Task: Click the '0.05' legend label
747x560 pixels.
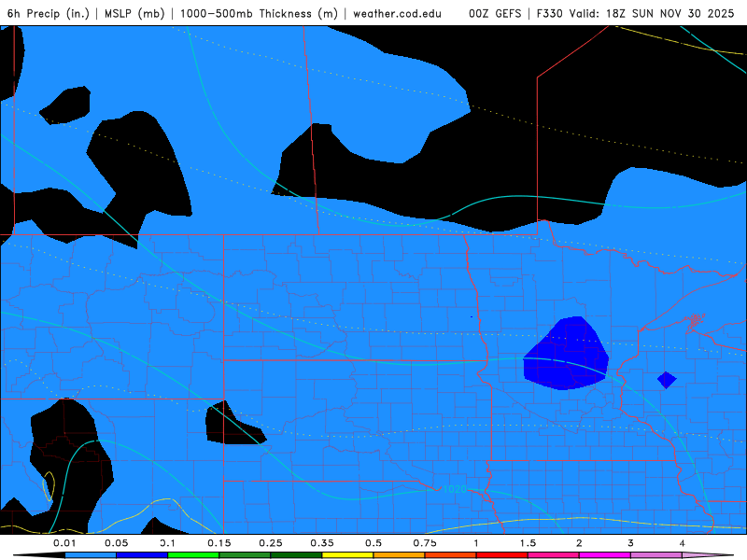Action: coord(116,543)
